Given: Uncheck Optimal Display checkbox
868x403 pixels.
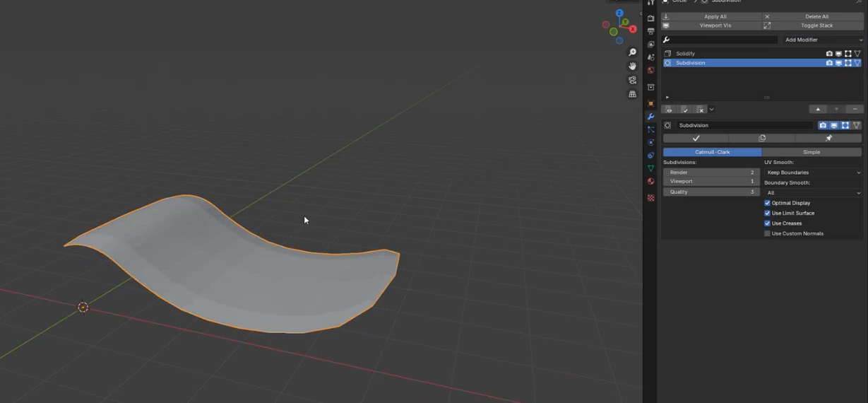Looking at the screenshot, I should pyautogui.click(x=767, y=203).
